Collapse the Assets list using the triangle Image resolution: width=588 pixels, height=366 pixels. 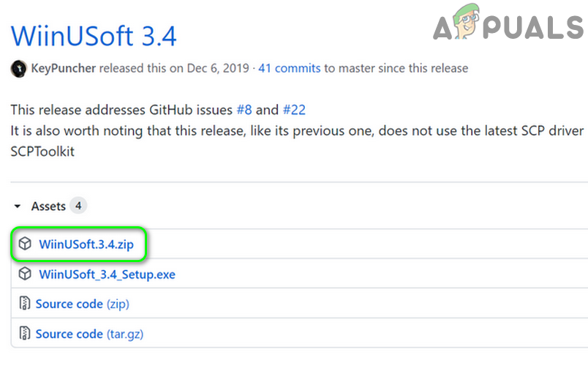click(18, 206)
